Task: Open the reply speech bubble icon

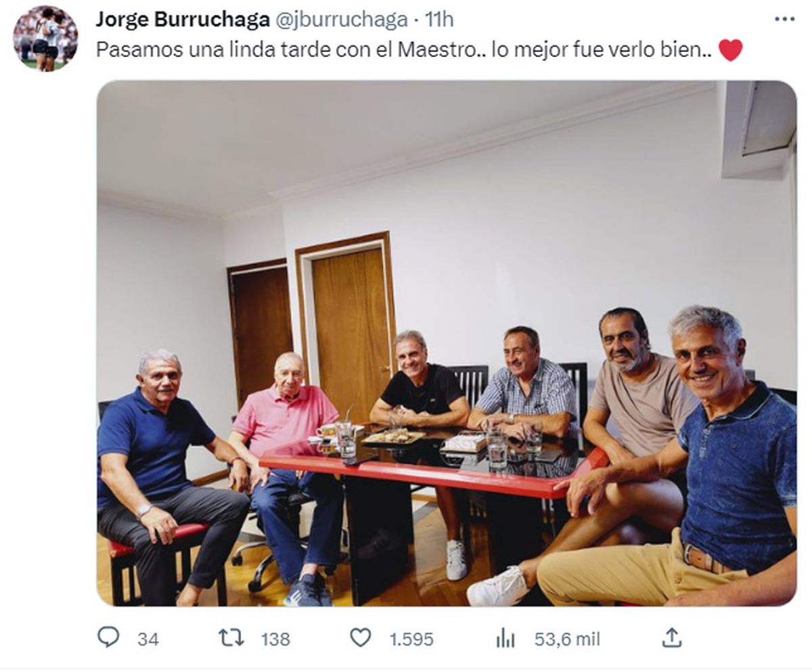Action: coord(108,637)
